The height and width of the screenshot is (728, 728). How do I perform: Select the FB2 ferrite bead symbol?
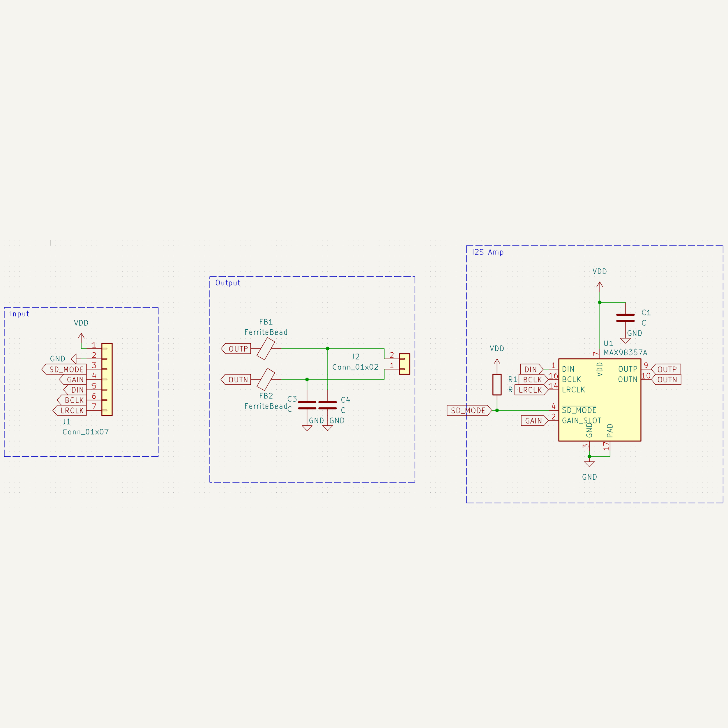[266, 379]
